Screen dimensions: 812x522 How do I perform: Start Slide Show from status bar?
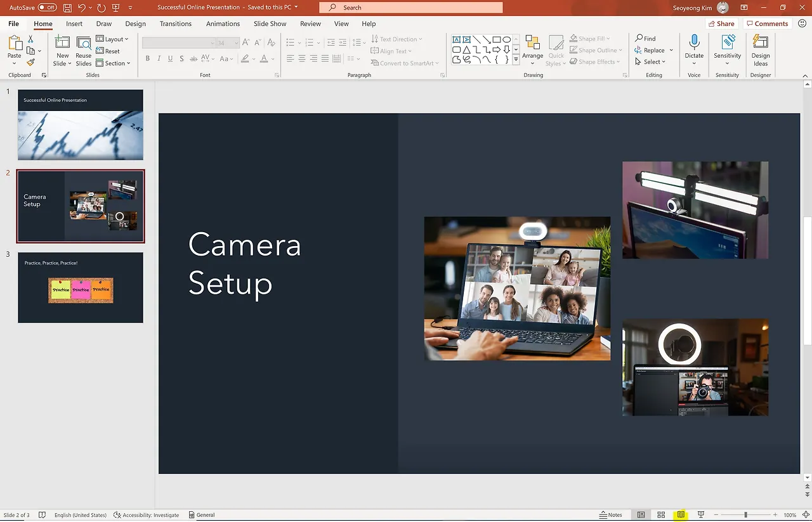(701, 515)
